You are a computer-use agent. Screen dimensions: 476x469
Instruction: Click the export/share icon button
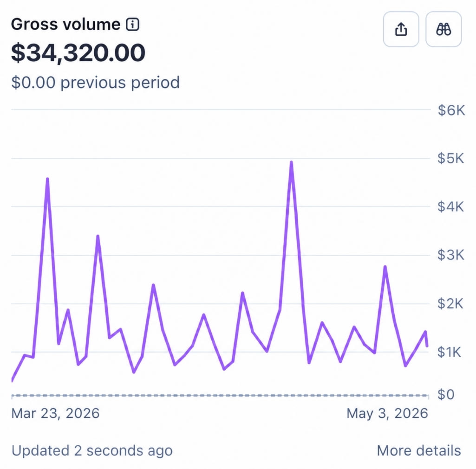(401, 29)
